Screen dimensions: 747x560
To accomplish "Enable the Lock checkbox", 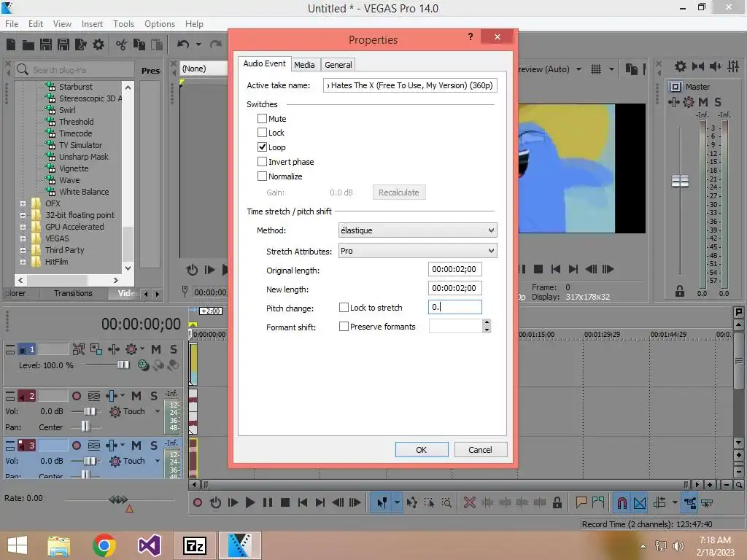I will point(262,133).
